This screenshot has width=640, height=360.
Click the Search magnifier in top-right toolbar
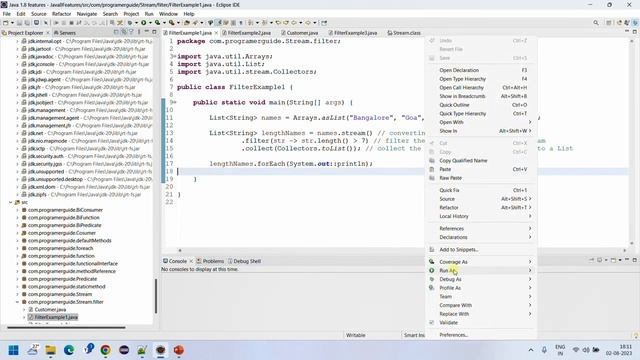point(596,23)
